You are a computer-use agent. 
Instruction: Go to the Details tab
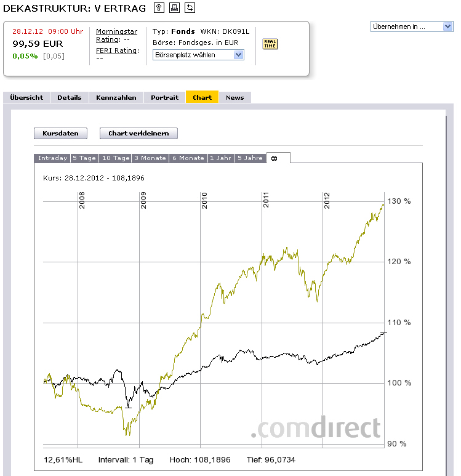[x=70, y=97]
